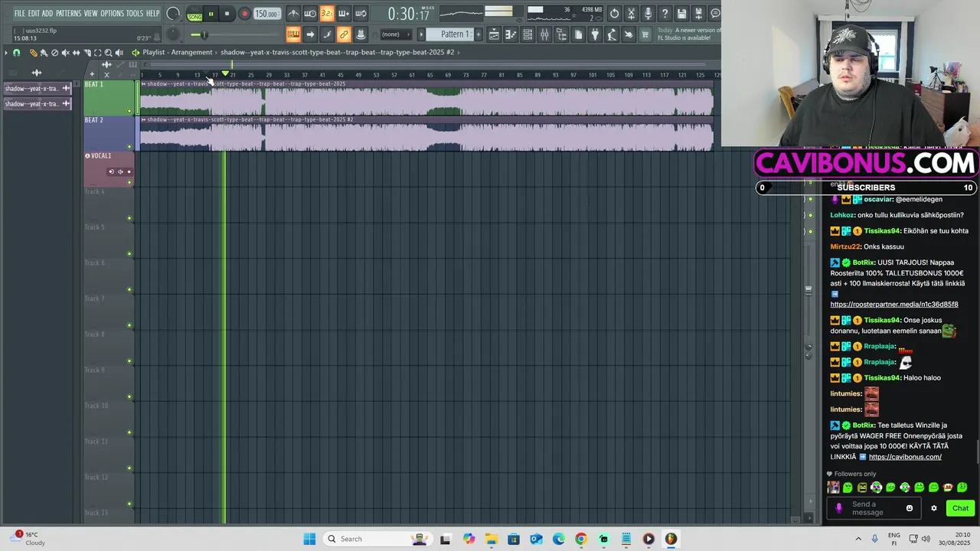
Task: Open the plugin picker plug icon
Action: coord(595,34)
